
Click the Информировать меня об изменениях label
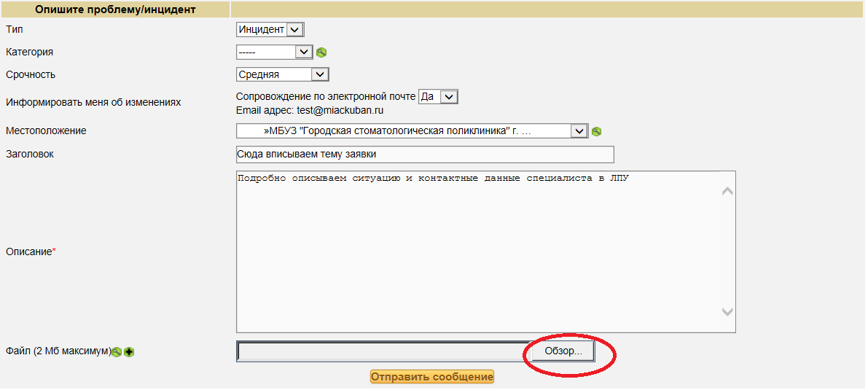(93, 103)
